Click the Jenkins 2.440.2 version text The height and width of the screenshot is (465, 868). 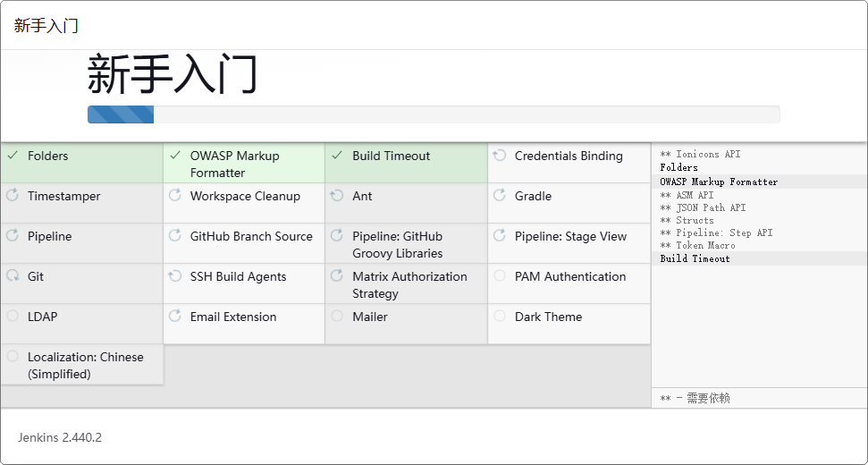tap(60, 437)
